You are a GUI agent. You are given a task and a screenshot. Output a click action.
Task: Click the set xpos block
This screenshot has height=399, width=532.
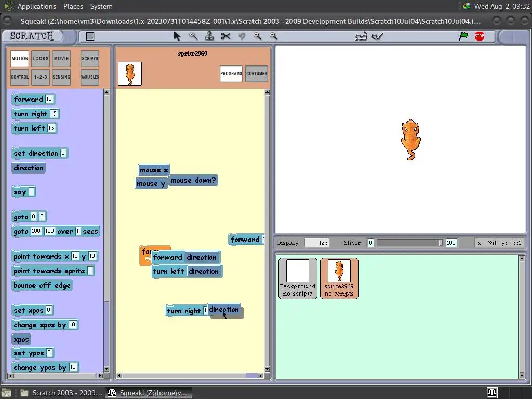(x=33, y=310)
